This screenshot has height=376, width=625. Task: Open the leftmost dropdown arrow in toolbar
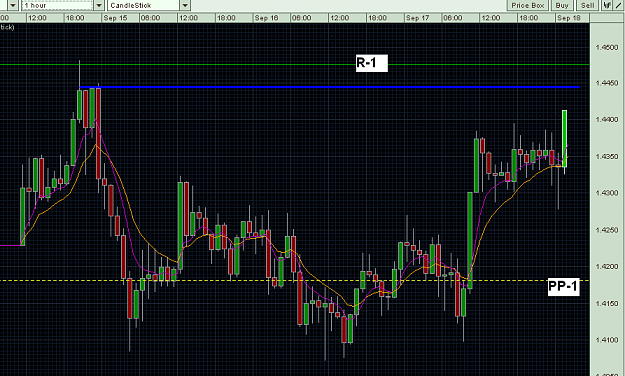point(13,5)
